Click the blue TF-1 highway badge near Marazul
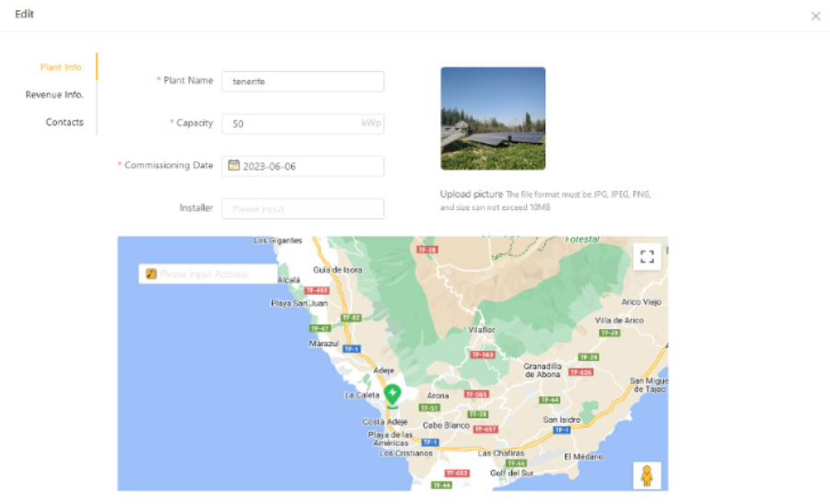The image size is (830, 504). pos(352,349)
